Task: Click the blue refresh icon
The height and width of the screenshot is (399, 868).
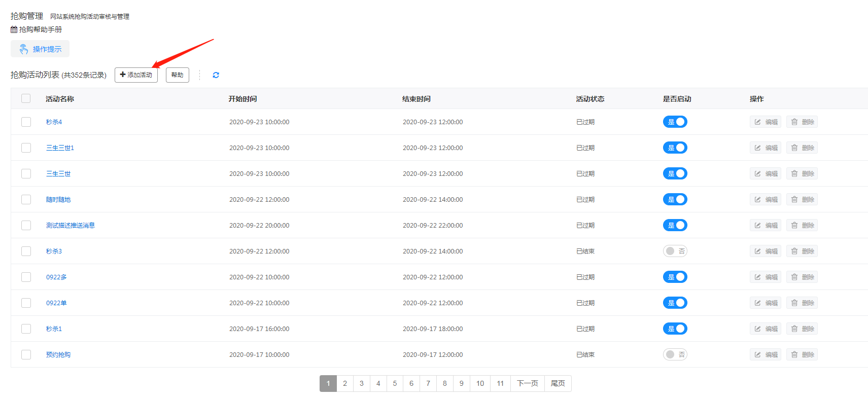Action: [x=216, y=75]
